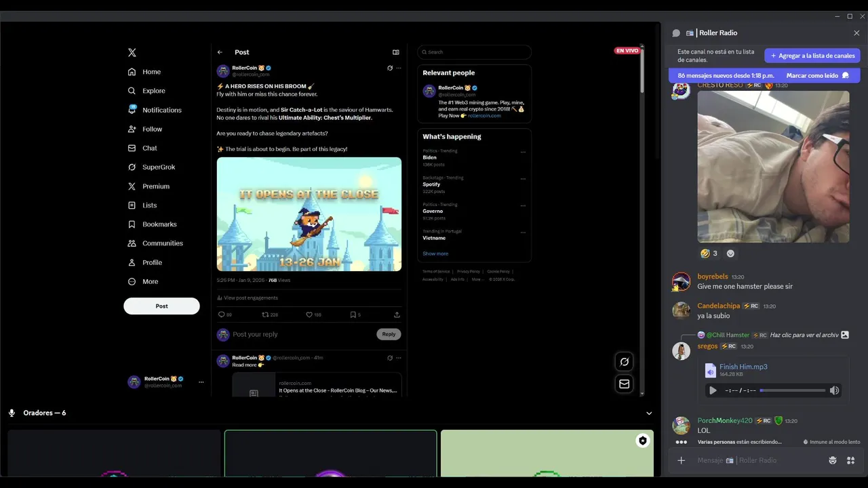This screenshot has width=868, height=488.
Task: Play the Finish Him.mp3 audio
Action: [x=713, y=390]
